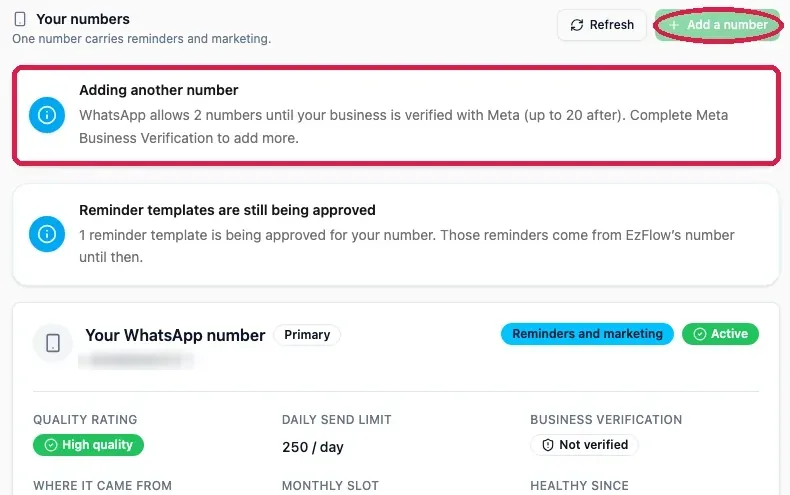Click the shield icon in Not verified badge
790x495 pixels.
(x=548, y=445)
